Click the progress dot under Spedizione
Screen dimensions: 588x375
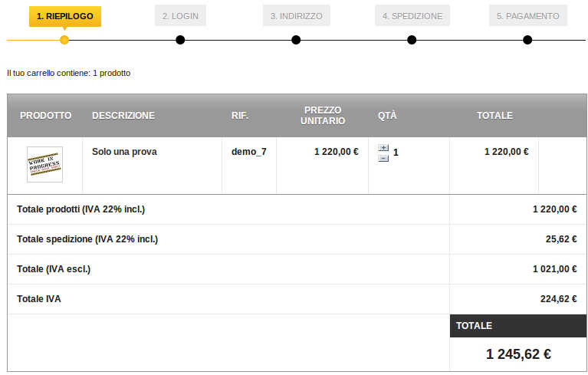tap(412, 40)
